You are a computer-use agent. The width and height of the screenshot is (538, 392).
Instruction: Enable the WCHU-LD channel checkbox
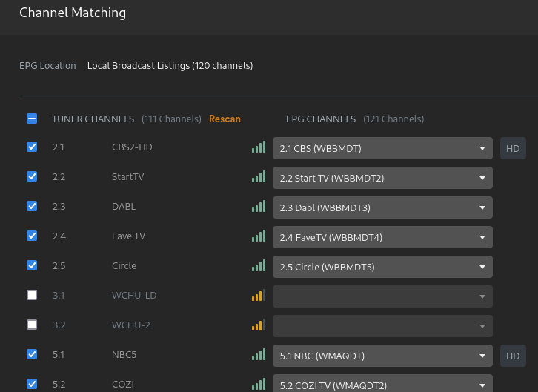(32, 296)
